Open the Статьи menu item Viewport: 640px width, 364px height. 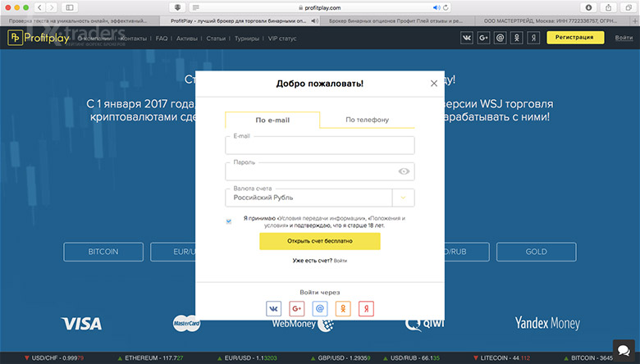click(216, 39)
